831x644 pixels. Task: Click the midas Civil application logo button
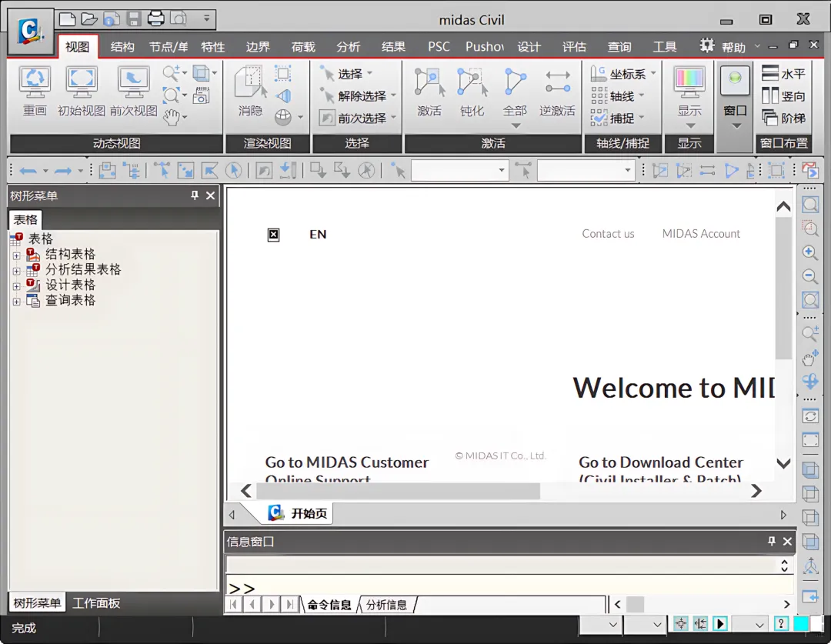click(30, 31)
